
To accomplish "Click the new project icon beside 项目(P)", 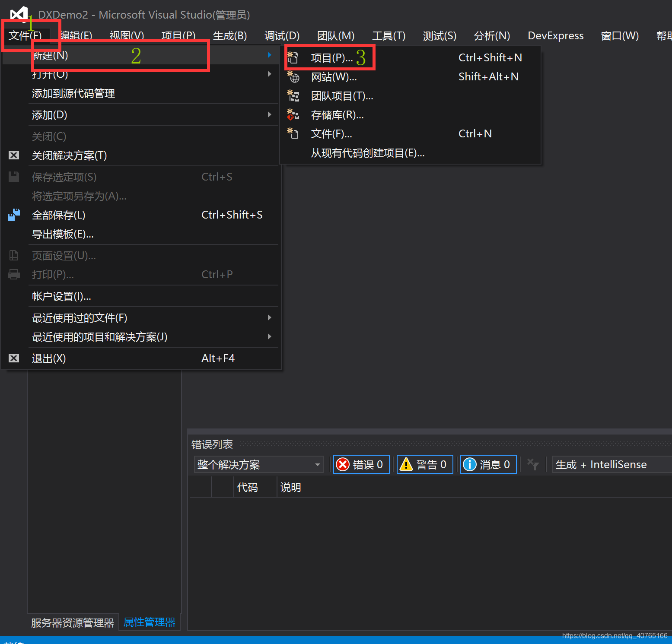I will coord(293,57).
